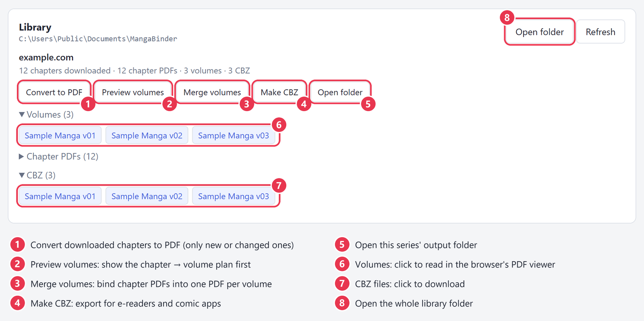Collapse the Volumes (3) section
The height and width of the screenshot is (321, 644).
[x=46, y=114]
